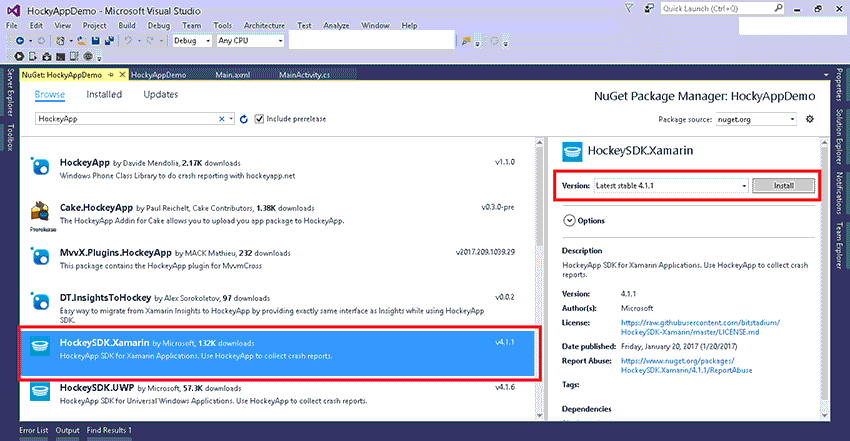Open the Architecture menu
The width and height of the screenshot is (850, 441).
point(265,25)
